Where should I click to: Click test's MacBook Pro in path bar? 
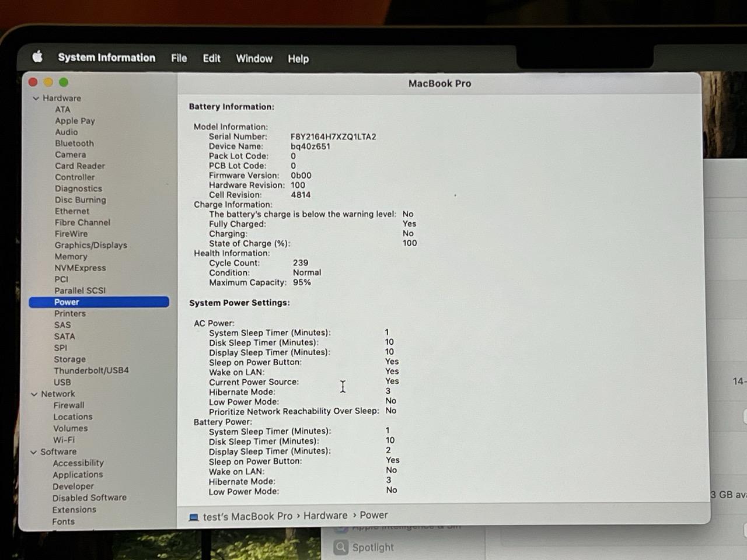pyautogui.click(x=247, y=516)
